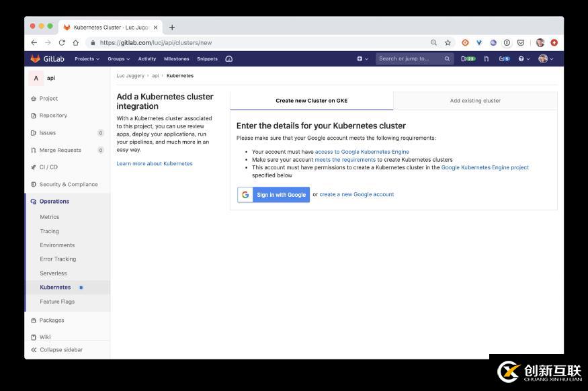Click the red extension icon at toolbar end
The height and width of the screenshot is (391, 588).
[x=554, y=43]
